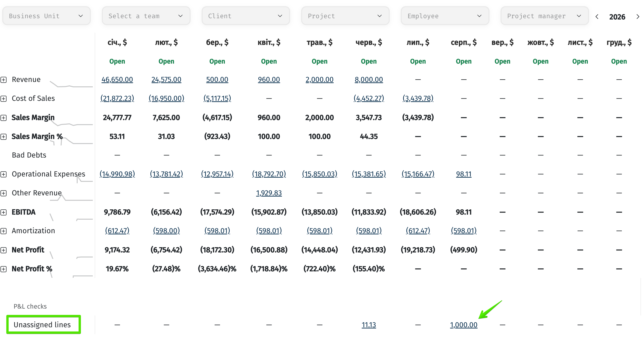Click the Open status under січ.
The image size is (644, 338).
pos(117,61)
